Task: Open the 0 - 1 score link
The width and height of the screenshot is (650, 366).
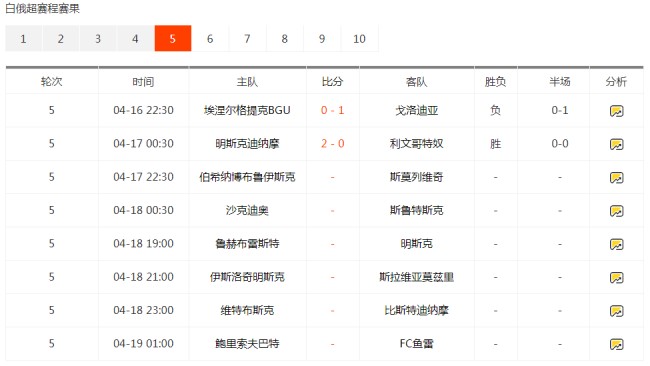Action: [x=332, y=110]
